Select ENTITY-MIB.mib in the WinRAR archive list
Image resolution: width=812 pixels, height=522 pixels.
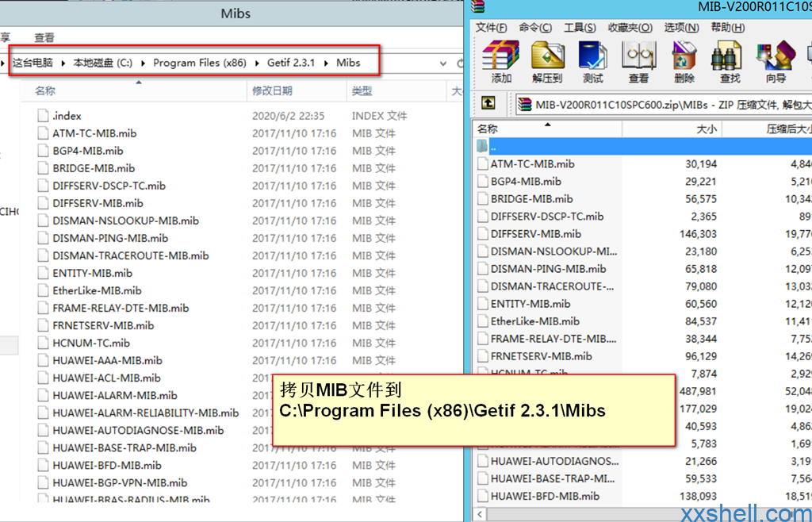pyautogui.click(x=530, y=304)
